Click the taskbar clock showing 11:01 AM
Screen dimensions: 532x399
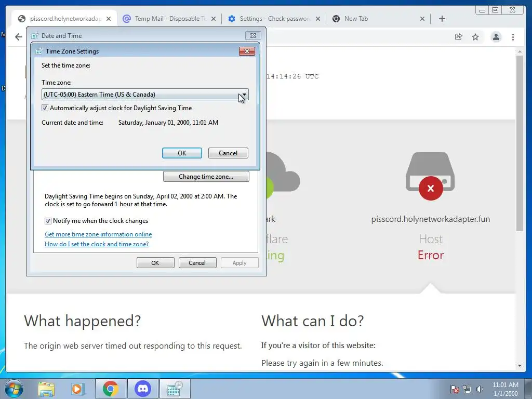505,389
